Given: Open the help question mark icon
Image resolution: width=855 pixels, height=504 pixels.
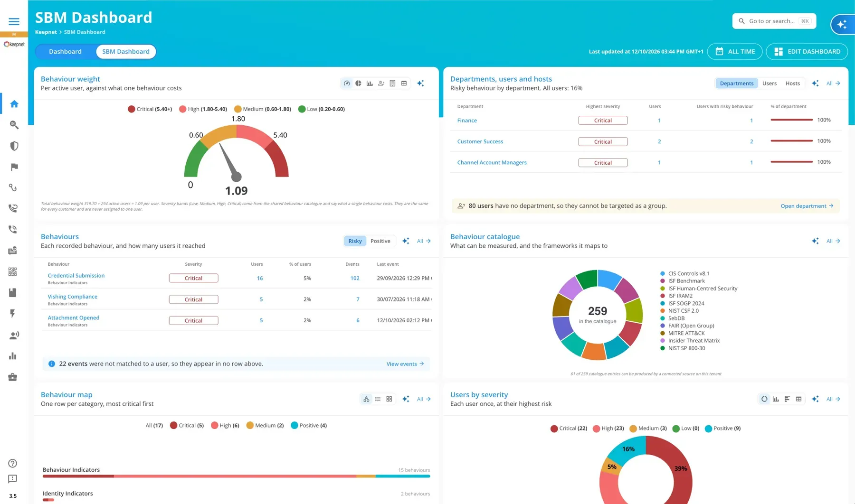Looking at the screenshot, I should pos(13,463).
